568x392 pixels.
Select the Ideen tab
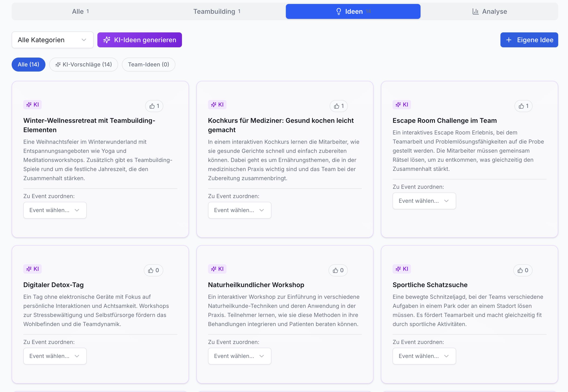[353, 12]
